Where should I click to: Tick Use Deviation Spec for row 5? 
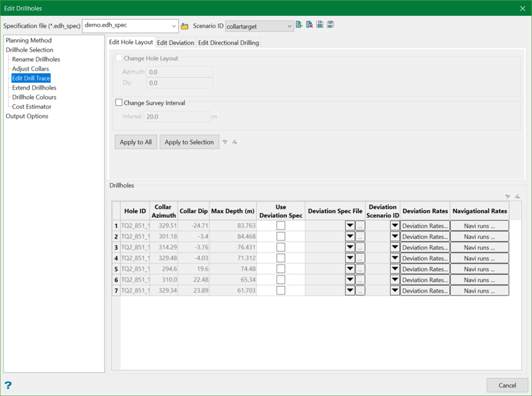tap(281, 269)
